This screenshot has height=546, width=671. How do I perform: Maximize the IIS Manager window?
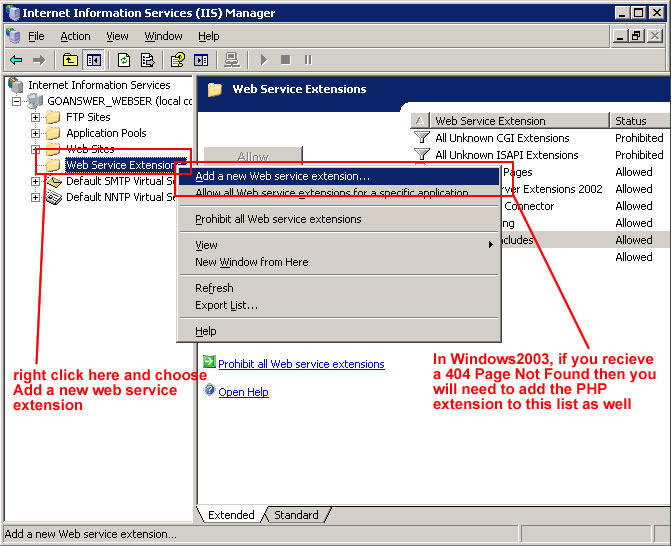click(638, 13)
